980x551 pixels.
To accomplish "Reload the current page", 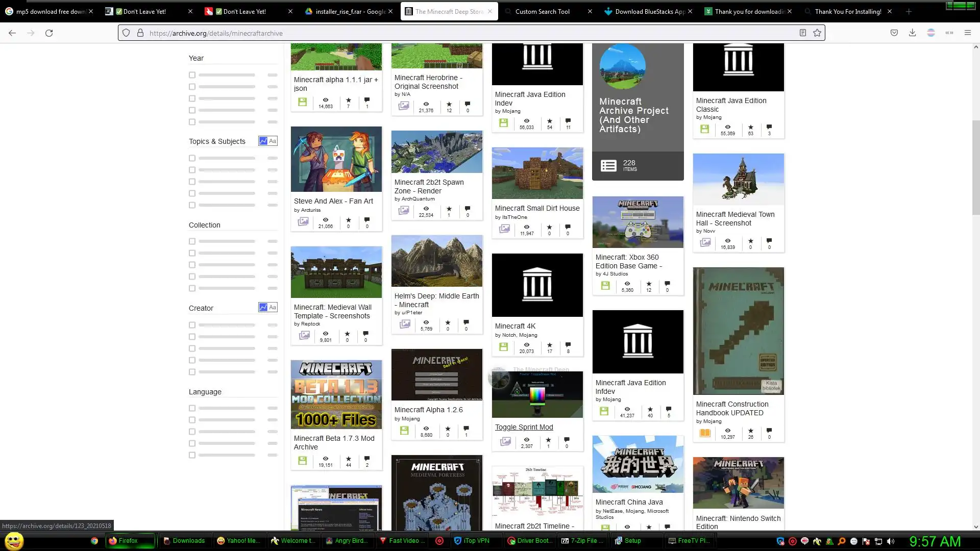I will point(49,33).
